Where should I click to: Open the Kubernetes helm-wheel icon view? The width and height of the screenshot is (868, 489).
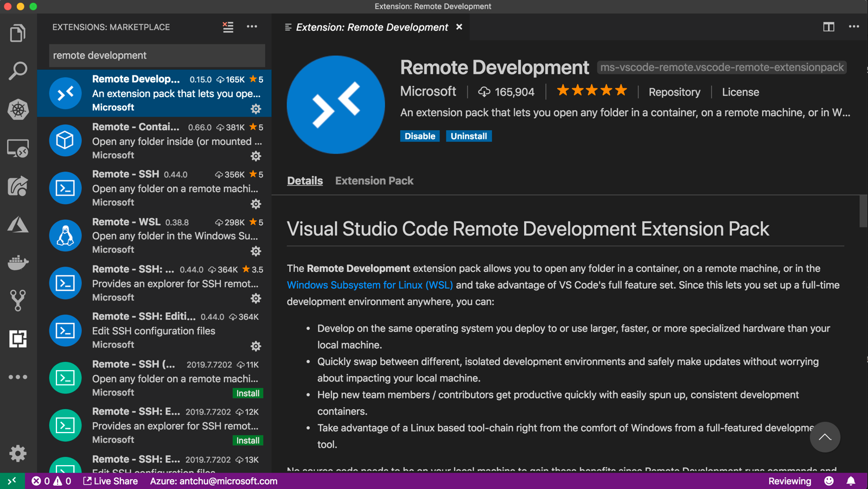[18, 110]
